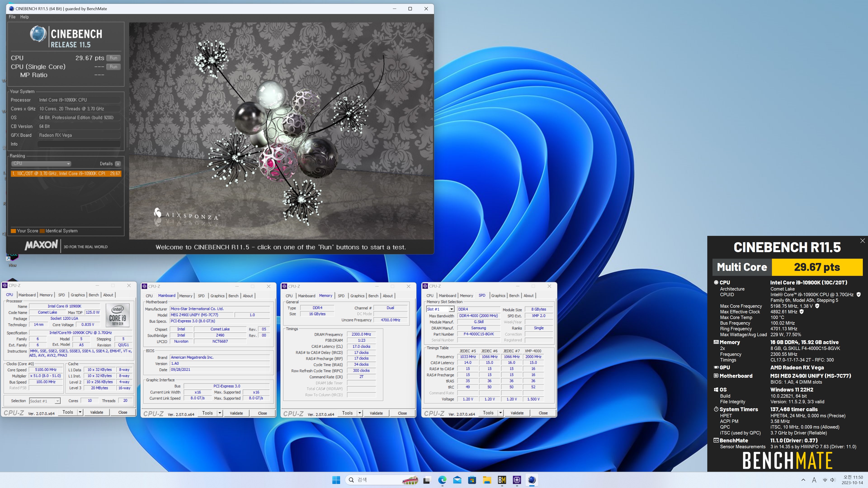This screenshot has height=488, width=868.
Task: Open the Cinebench File menu
Action: click(x=12, y=17)
